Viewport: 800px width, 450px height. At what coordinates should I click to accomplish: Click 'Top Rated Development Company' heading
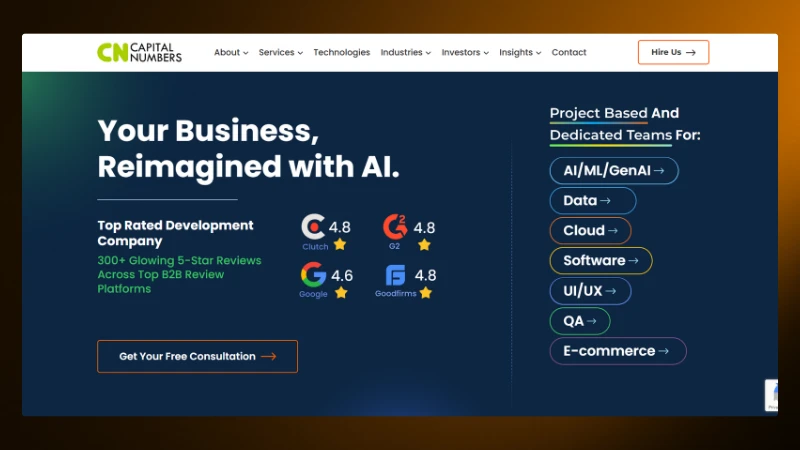coord(175,233)
